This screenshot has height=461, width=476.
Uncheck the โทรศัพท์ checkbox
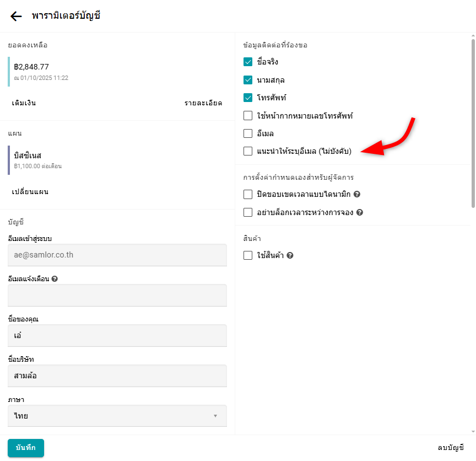click(248, 98)
